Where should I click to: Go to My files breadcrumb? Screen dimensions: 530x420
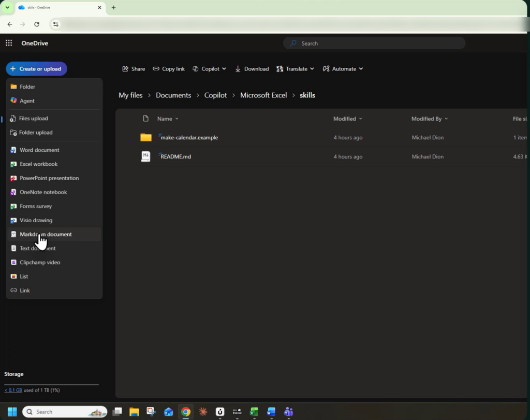coord(130,95)
